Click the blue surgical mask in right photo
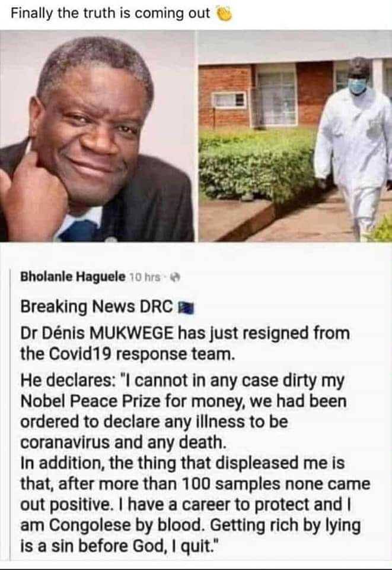This screenshot has width=392, height=570. [357, 86]
